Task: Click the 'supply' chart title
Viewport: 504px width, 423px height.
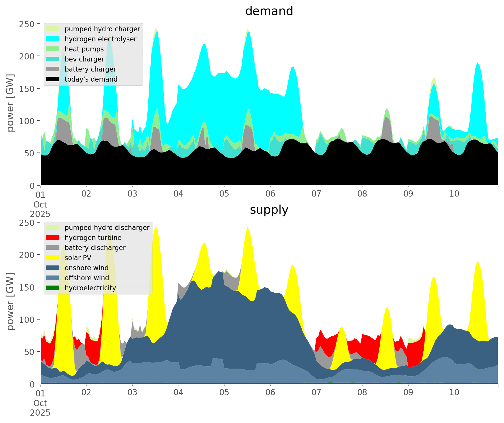Action: click(x=269, y=210)
